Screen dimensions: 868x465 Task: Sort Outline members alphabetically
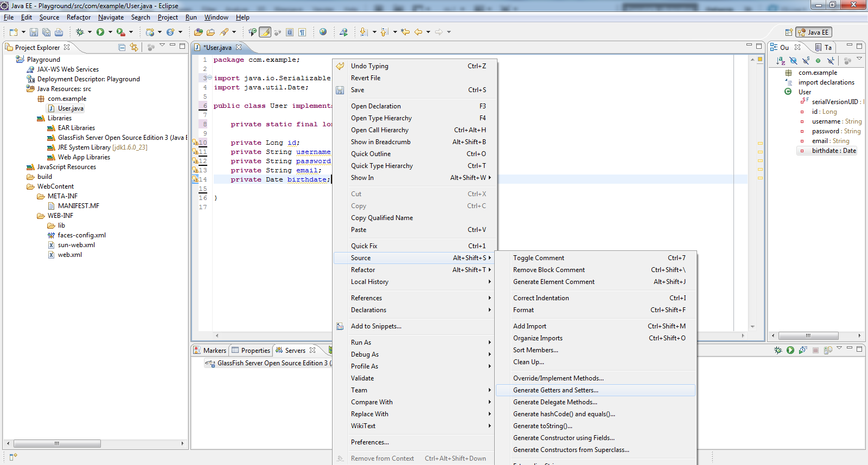tap(781, 61)
